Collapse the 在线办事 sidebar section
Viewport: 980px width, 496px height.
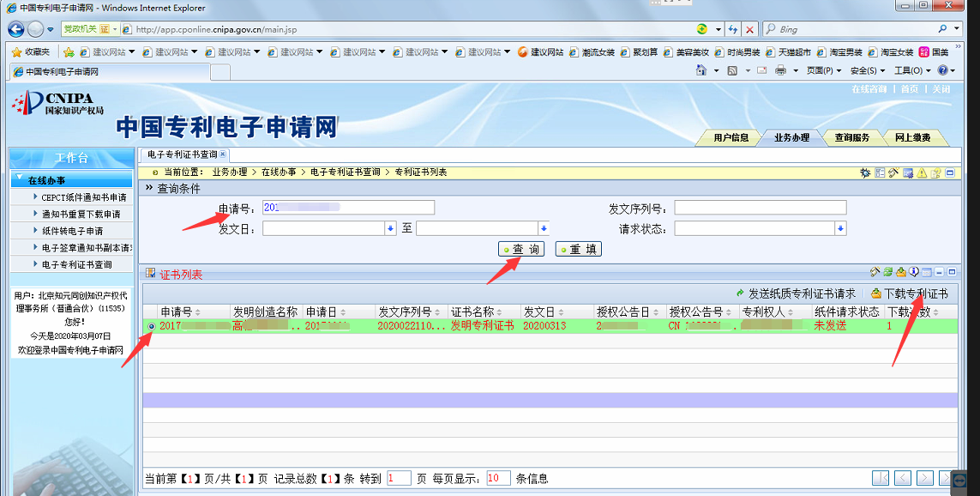(19, 180)
